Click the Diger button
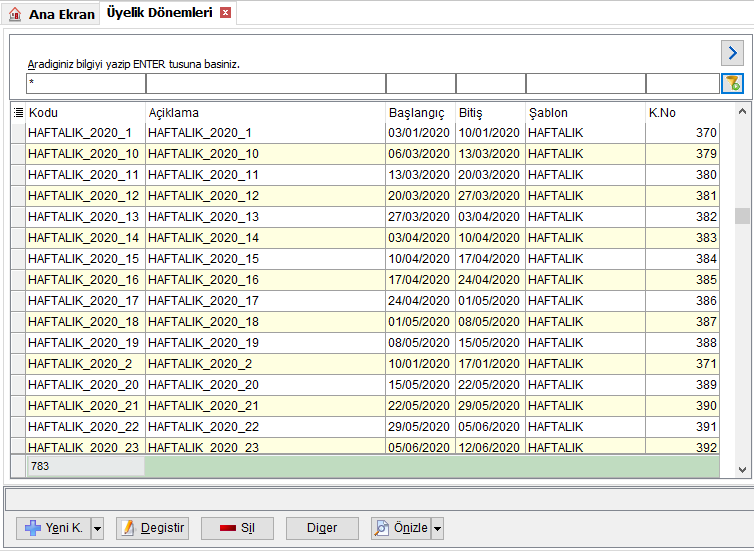754x551 pixels. 322,528
